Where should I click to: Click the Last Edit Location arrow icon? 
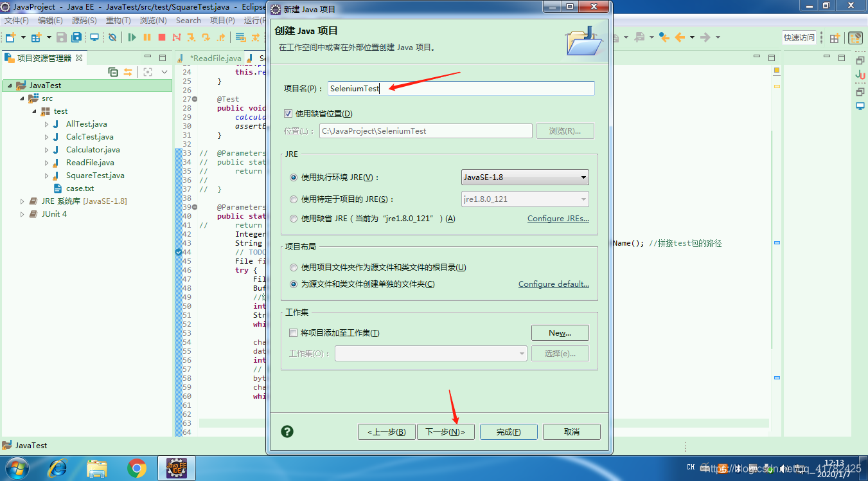(664, 37)
